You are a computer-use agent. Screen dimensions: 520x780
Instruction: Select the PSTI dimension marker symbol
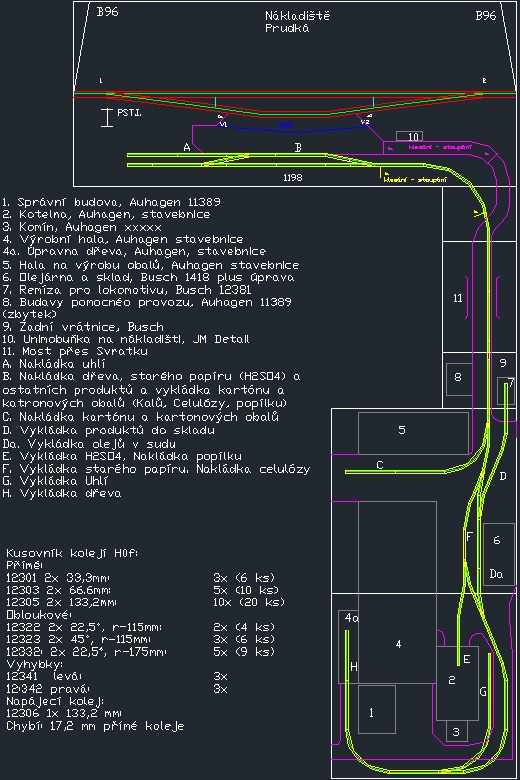tap(106, 118)
